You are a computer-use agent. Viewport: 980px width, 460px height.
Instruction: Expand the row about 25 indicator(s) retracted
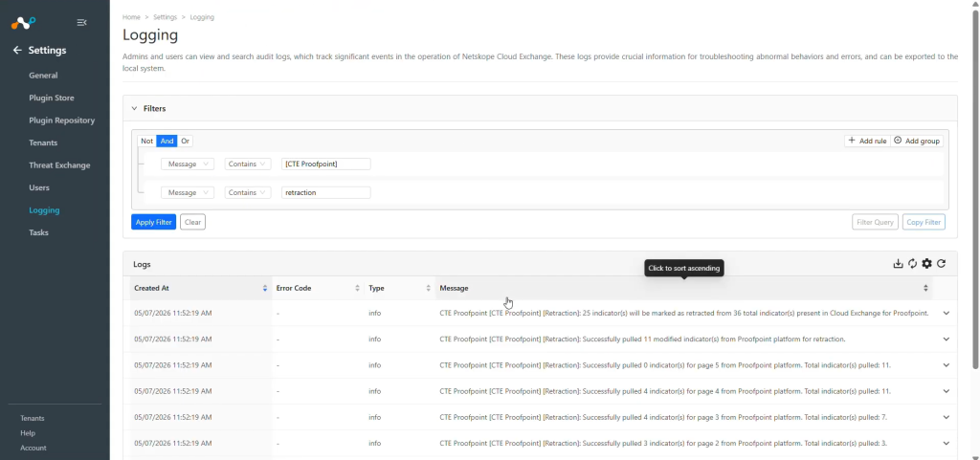click(x=947, y=314)
